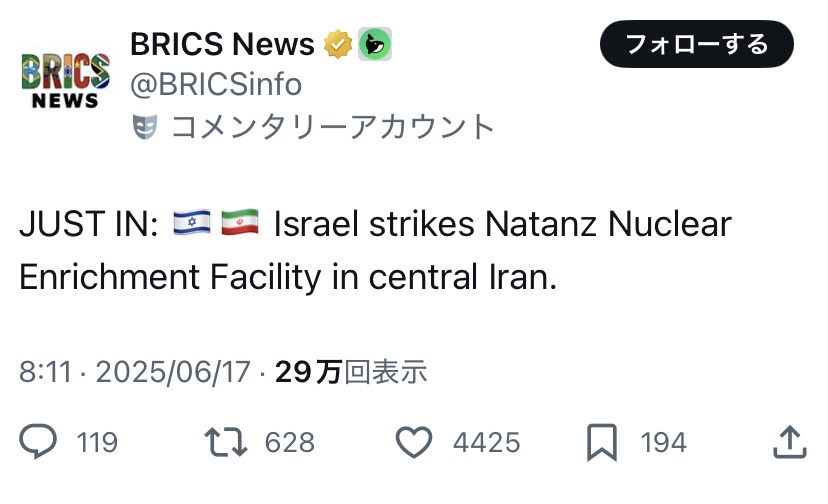
Task: Click the reply speech bubble icon
Action: 39,442
